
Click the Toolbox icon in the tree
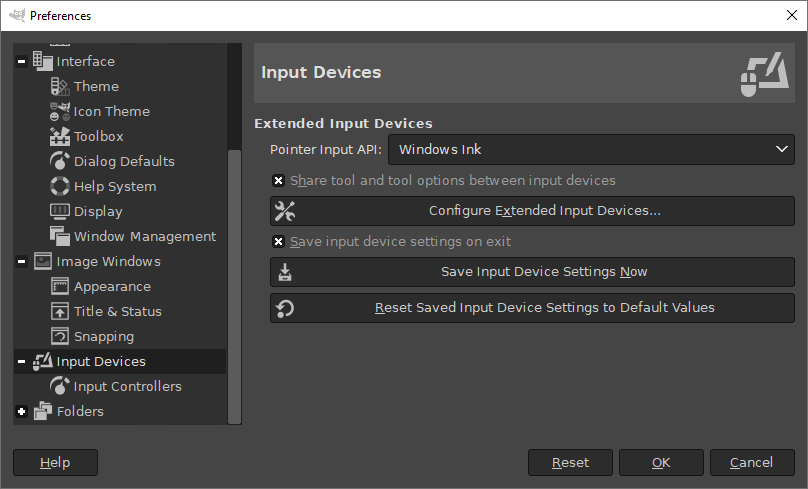(59, 137)
